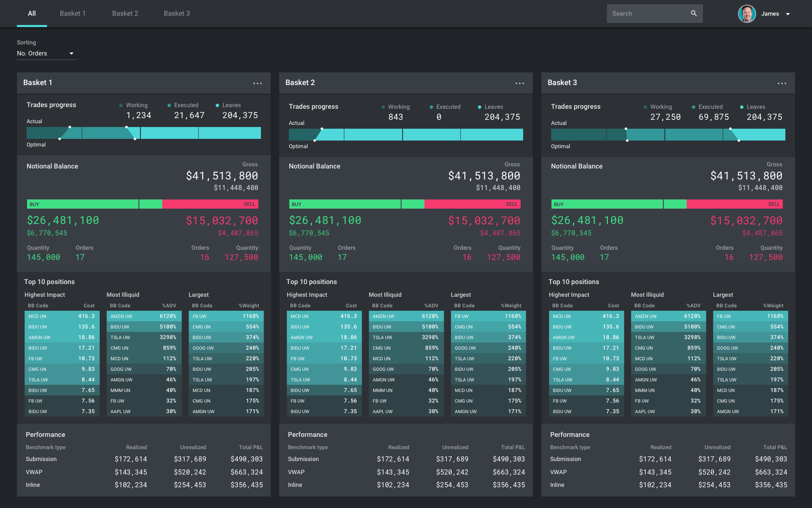Screen dimensions: 812x508
Task: Open Basket 1 three-dot options menu
Action: tap(258, 83)
